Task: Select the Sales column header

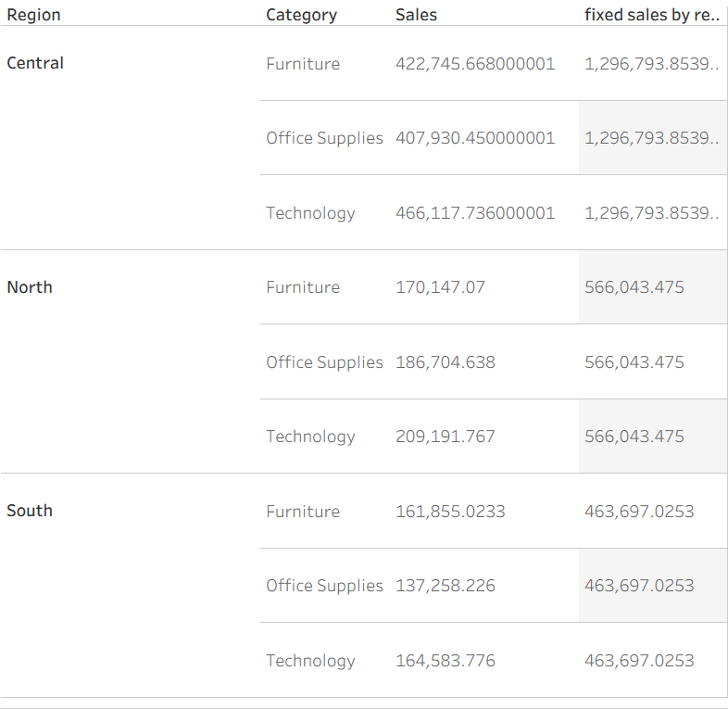Action: click(416, 15)
